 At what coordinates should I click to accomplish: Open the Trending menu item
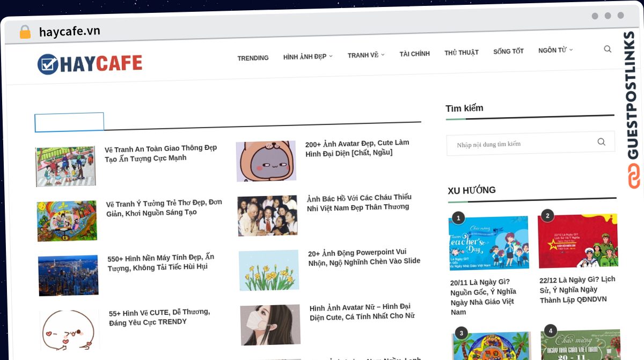[253, 58]
